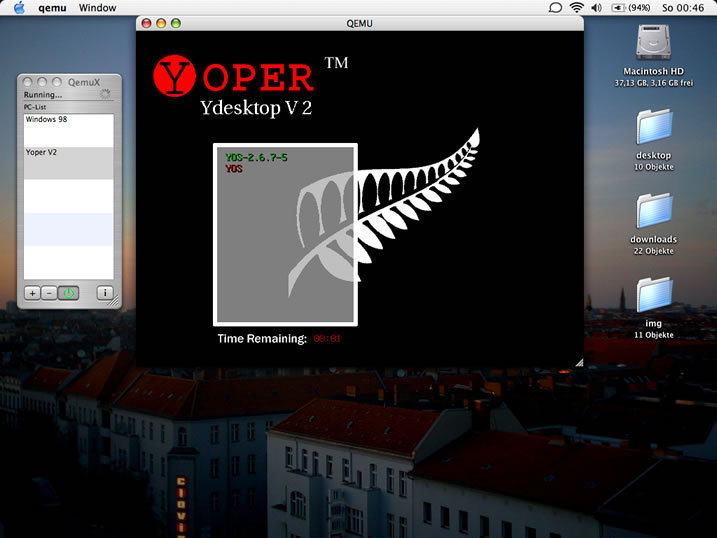This screenshot has height=538, width=717.
Task: Click the downloads folder name label
Action: click(653, 239)
